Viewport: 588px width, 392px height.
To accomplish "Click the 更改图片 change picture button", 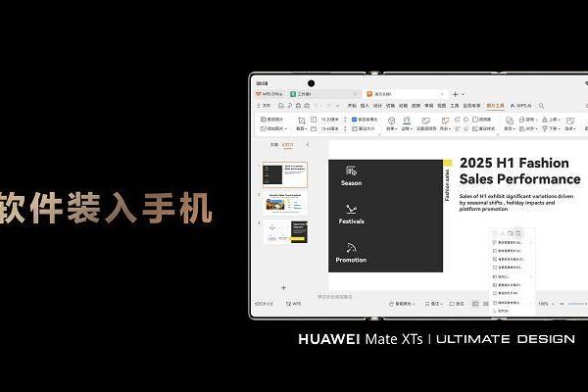I will tap(271, 120).
